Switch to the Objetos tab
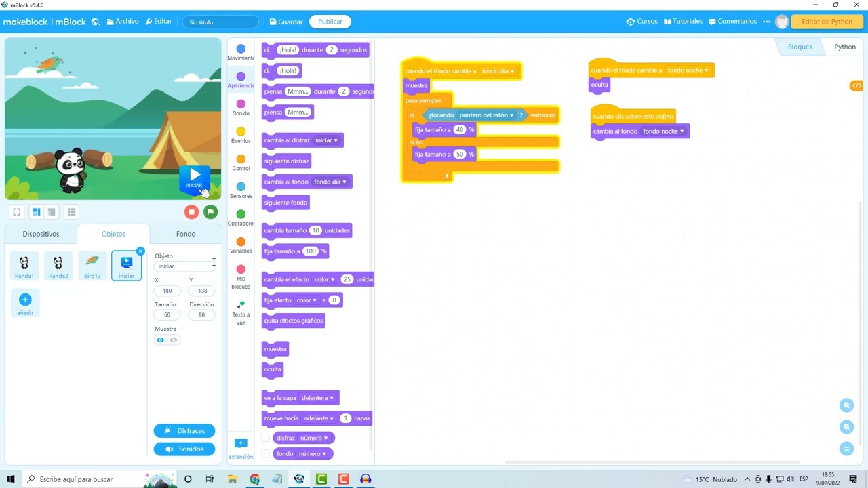The height and width of the screenshot is (488, 868). [113, 234]
